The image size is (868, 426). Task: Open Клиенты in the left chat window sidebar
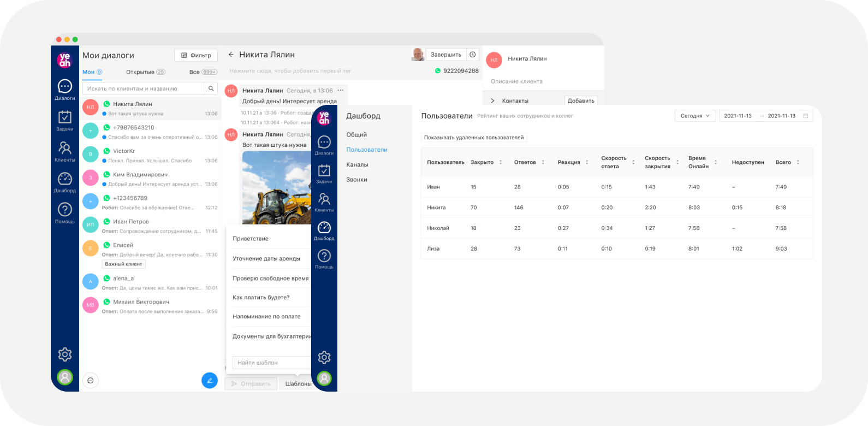pos(64,151)
